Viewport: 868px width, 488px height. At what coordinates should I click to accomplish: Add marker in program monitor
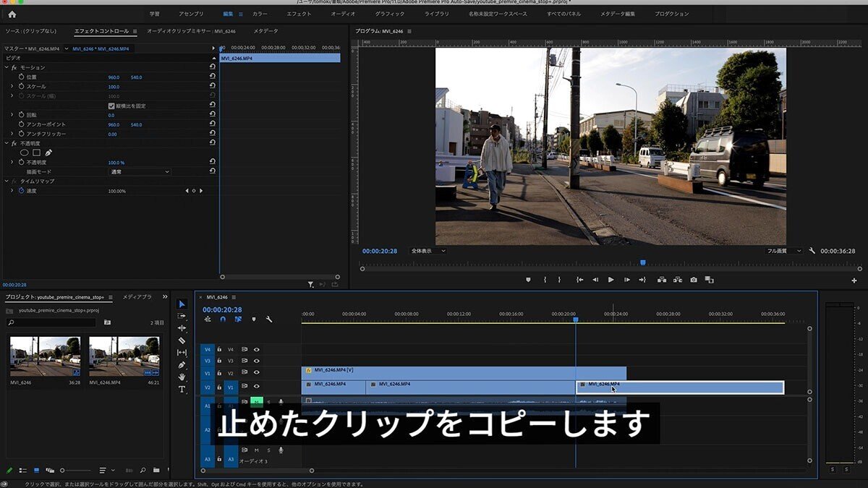tap(528, 280)
